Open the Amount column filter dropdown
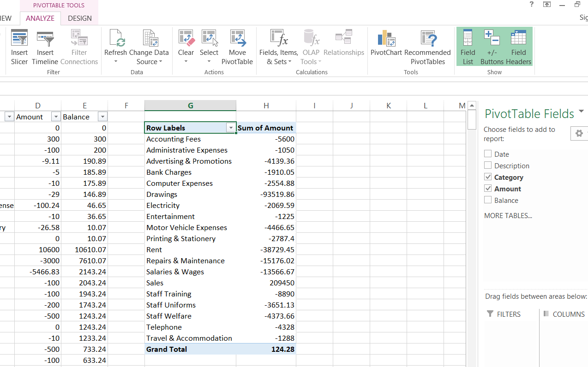This screenshot has width=588, height=367. pos(55,116)
